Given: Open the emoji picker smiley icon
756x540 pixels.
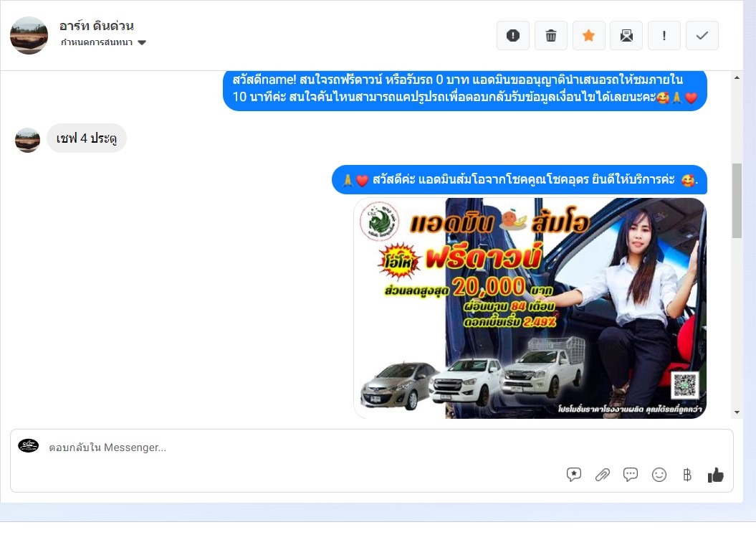Looking at the screenshot, I should click(x=659, y=475).
